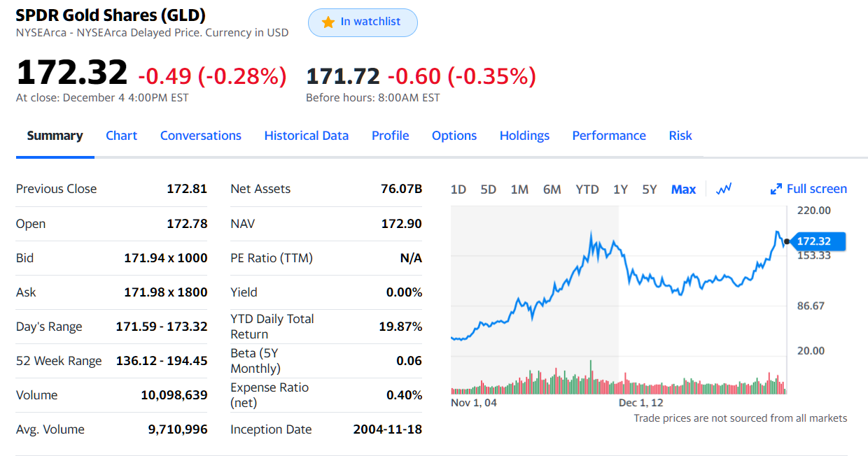Click the Bid value 171.94 x 1000

[166, 258]
